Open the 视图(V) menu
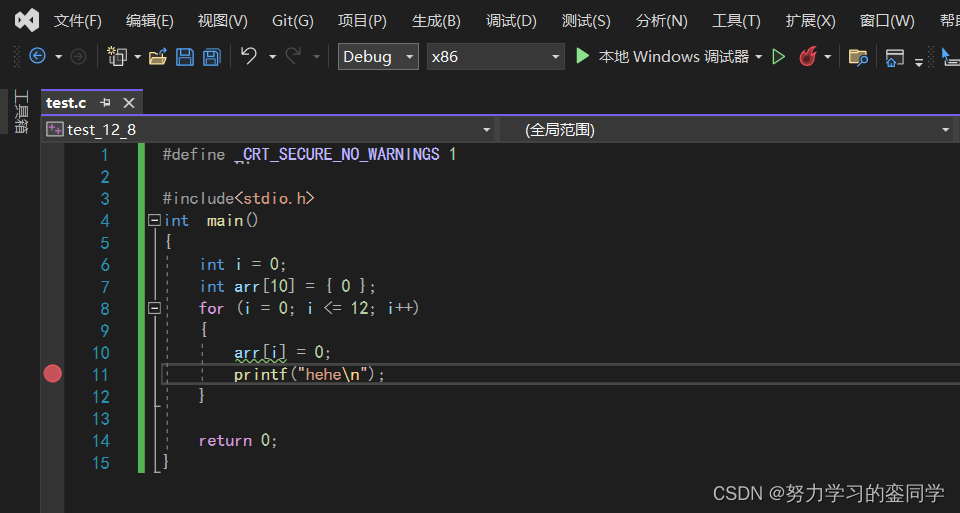This screenshot has width=960, height=513. click(x=222, y=21)
